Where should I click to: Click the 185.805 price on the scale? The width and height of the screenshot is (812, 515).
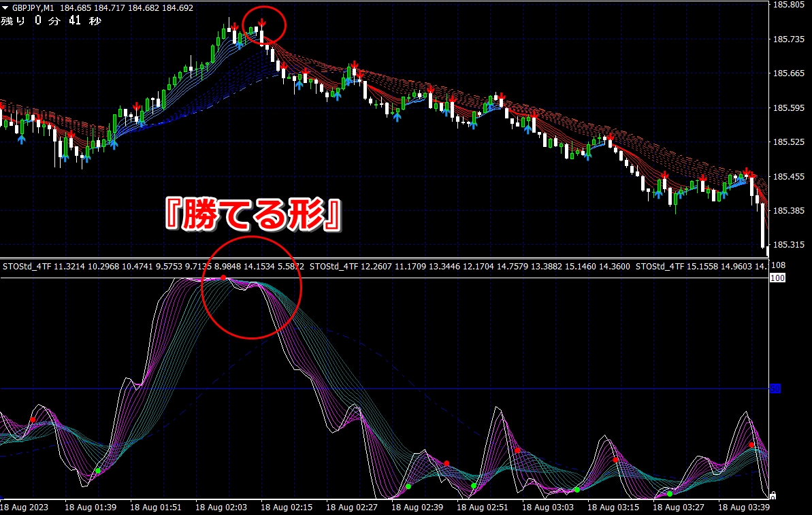[x=789, y=5]
